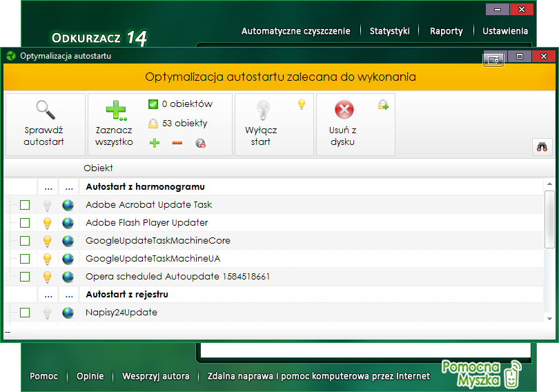Click the small green plus icon
This screenshot has height=392, width=559.
155,144
